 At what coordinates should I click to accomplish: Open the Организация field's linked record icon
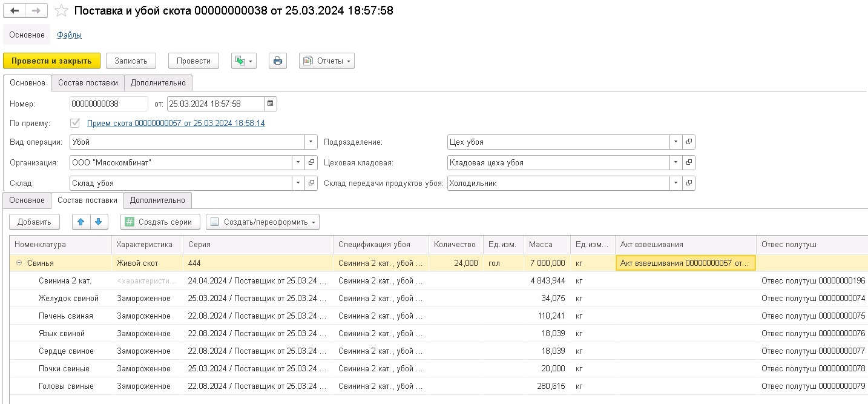[x=311, y=162]
